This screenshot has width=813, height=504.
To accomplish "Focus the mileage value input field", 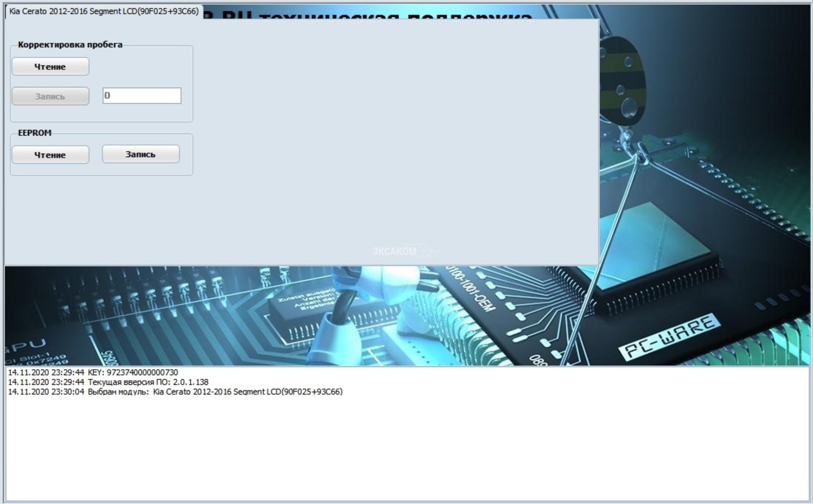I will (x=142, y=96).
